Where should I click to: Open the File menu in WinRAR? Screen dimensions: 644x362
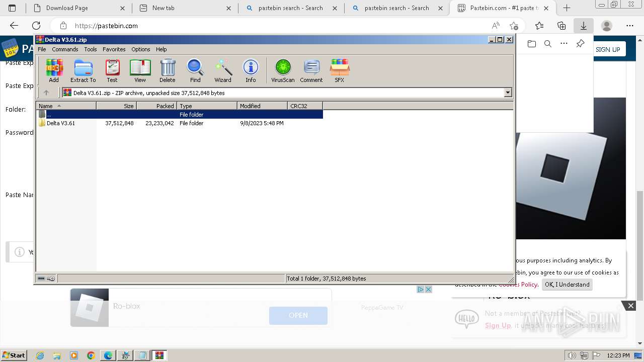pos(42,49)
